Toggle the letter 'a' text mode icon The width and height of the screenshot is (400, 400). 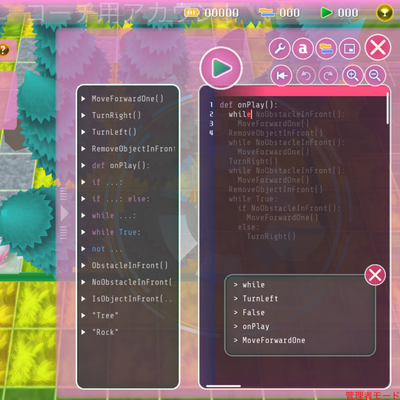click(303, 49)
